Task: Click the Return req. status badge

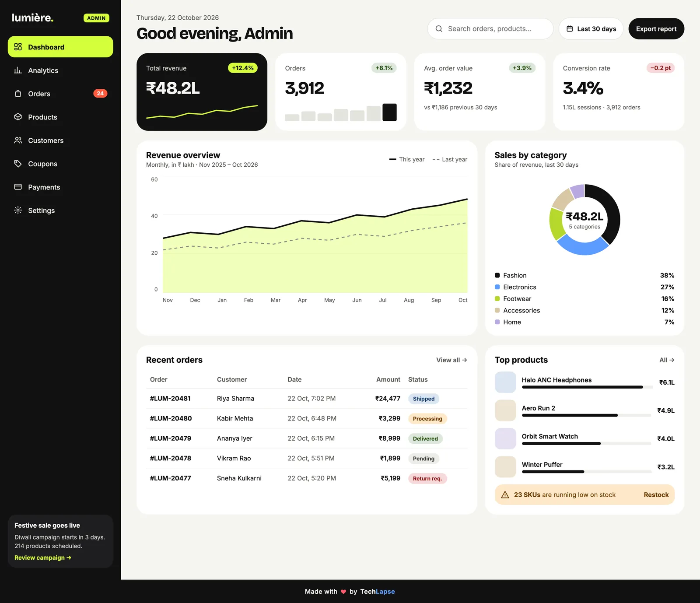Action: click(x=427, y=478)
